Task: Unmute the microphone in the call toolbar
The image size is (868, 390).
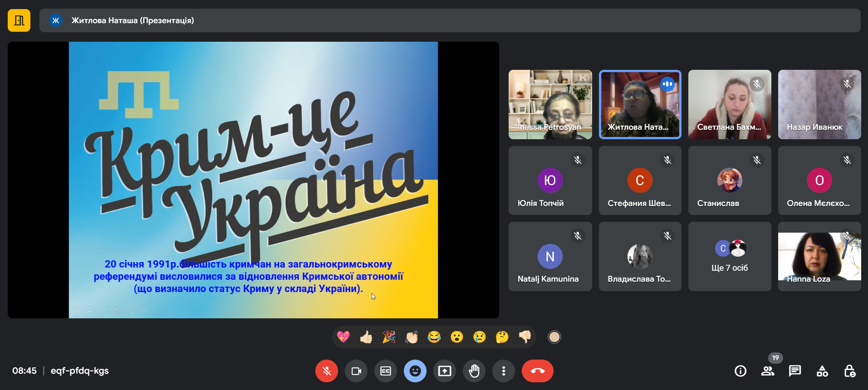Action: pyautogui.click(x=326, y=371)
